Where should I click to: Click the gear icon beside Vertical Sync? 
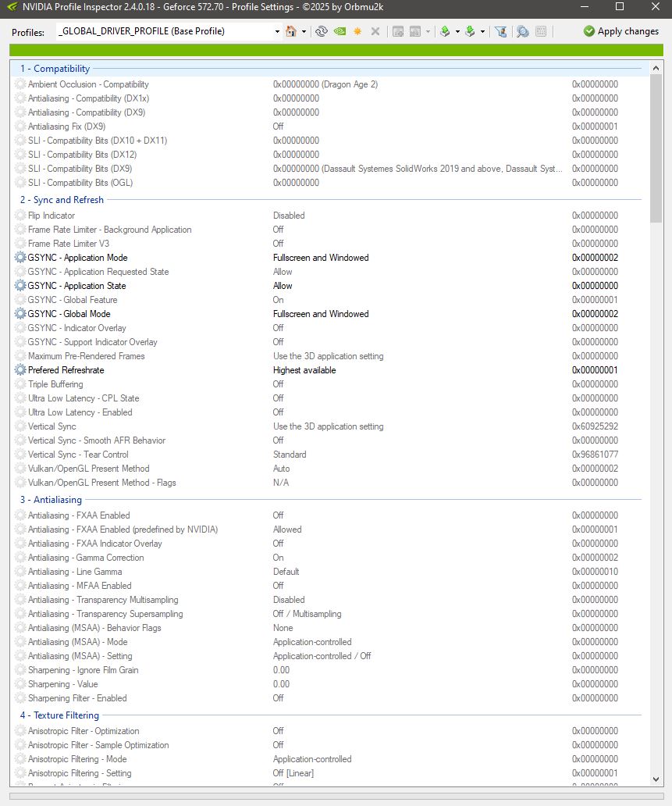point(20,426)
